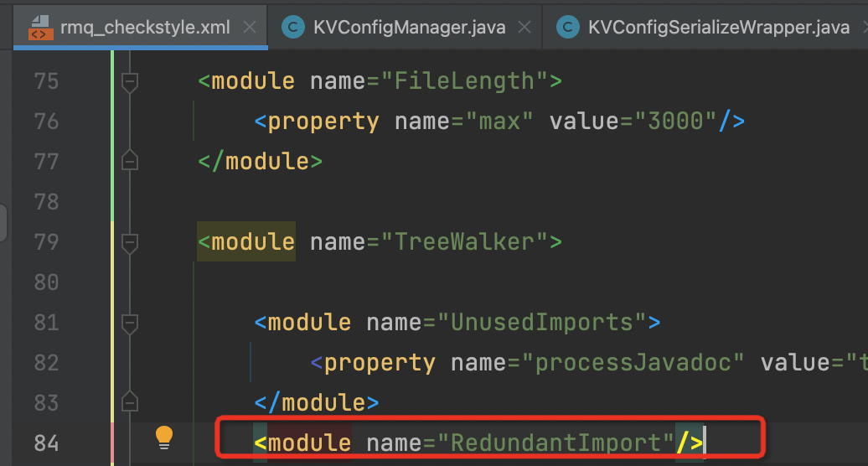
Task: Collapse the UnusedImports module at line 81
Action: click(x=130, y=324)
